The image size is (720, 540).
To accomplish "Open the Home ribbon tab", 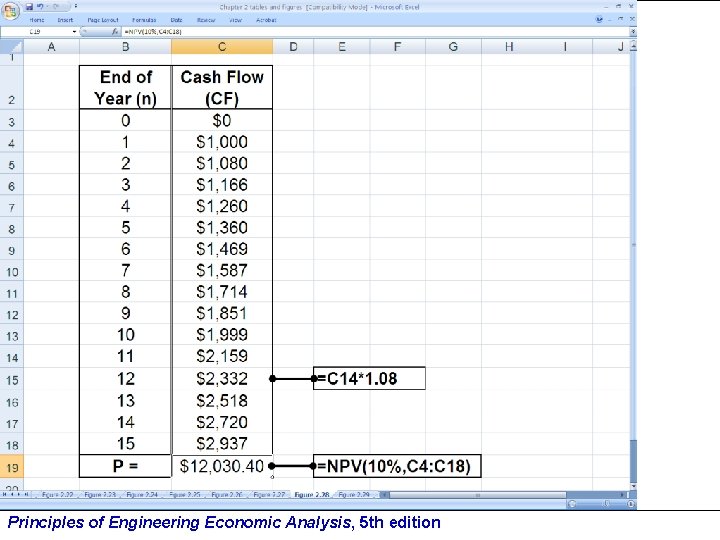I will coord(37,20).
